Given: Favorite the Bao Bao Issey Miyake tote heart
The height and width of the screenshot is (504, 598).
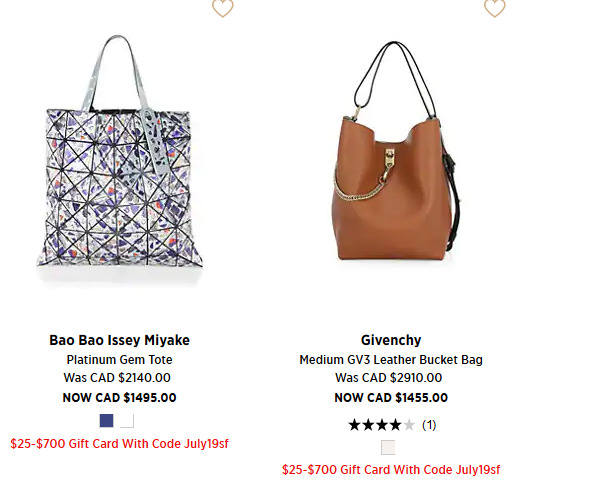Looking at the screenshot, I should click(x=223, y=8).
